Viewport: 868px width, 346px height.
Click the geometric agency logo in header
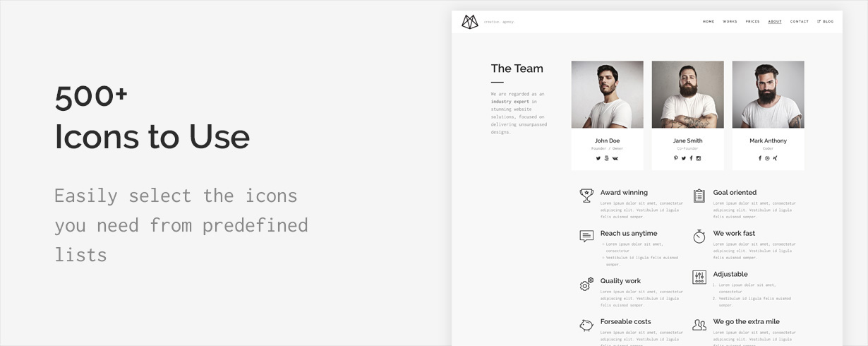[x=470, y=22]
